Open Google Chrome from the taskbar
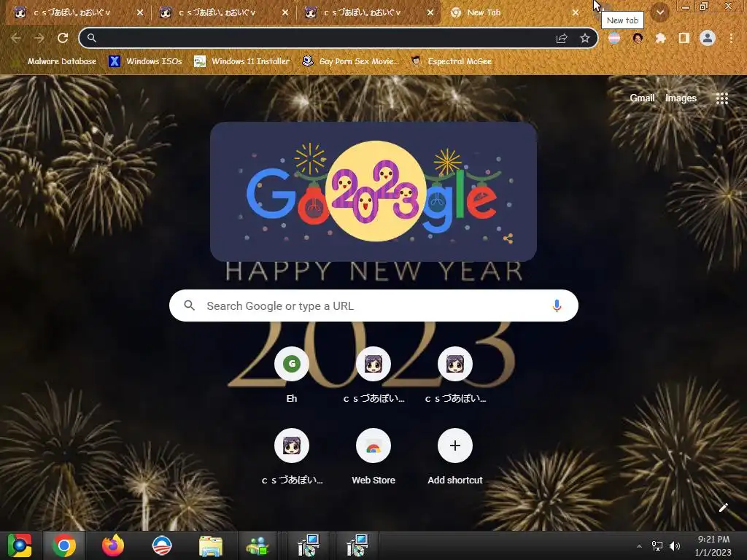The width and height of the screenshot is (747, 560). pyautogui.click(x=64, y=545)
